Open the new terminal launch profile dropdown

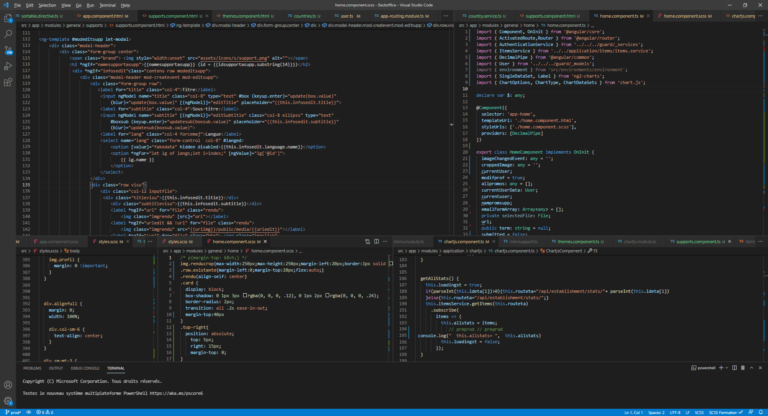[x=726, y=367]
